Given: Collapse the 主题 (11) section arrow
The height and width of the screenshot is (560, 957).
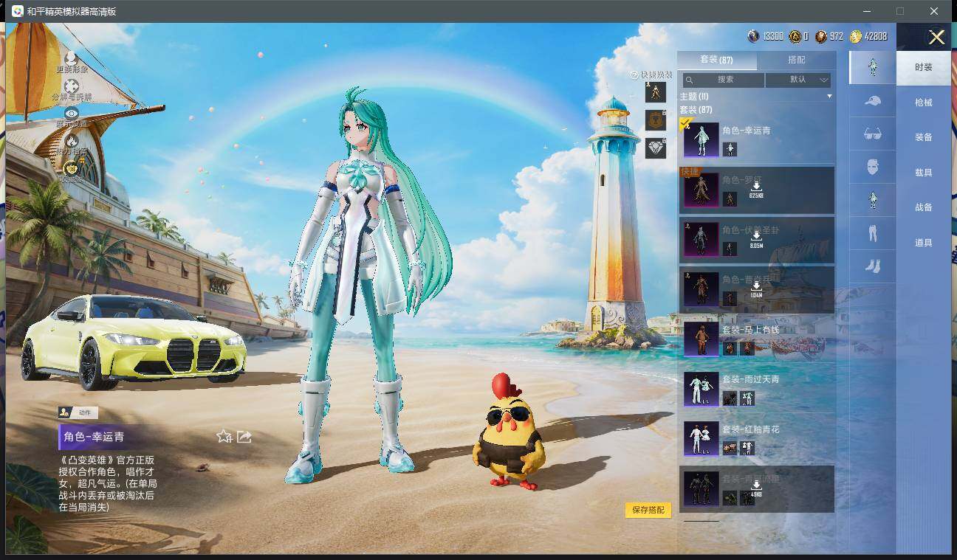Looking at the screenshot, I should click(x=829, y=97).
